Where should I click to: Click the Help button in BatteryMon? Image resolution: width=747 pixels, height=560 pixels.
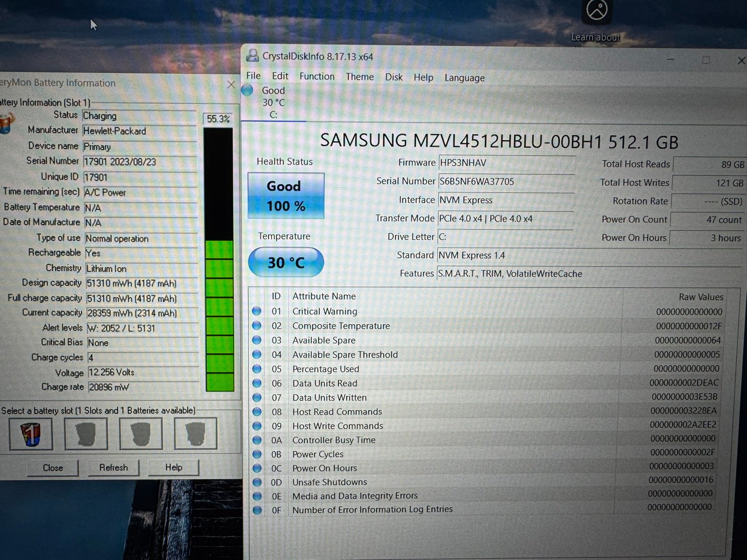click(x=174, y=467)
